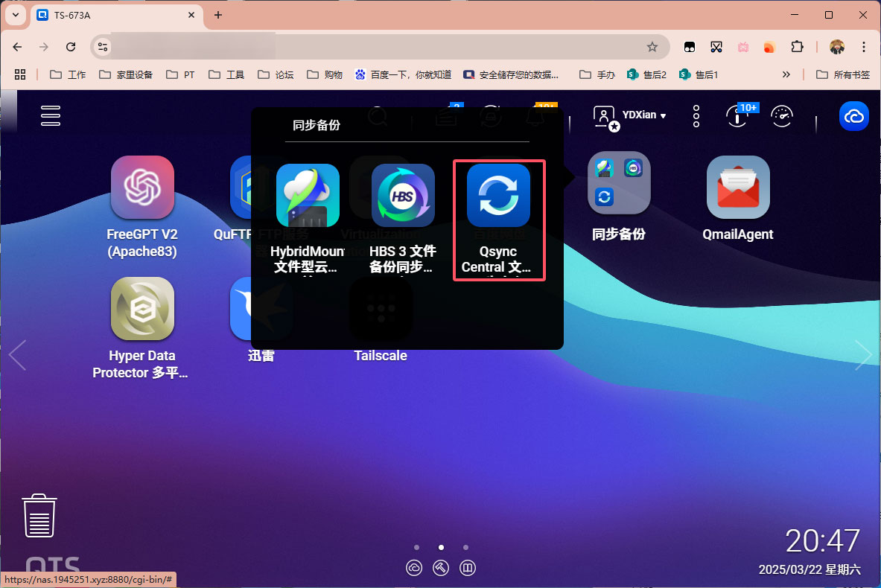Image resolution: width=881 pixels, height=588 pixels.
Task: Open 工具 bookmark folder
Action: pos(226,74)
